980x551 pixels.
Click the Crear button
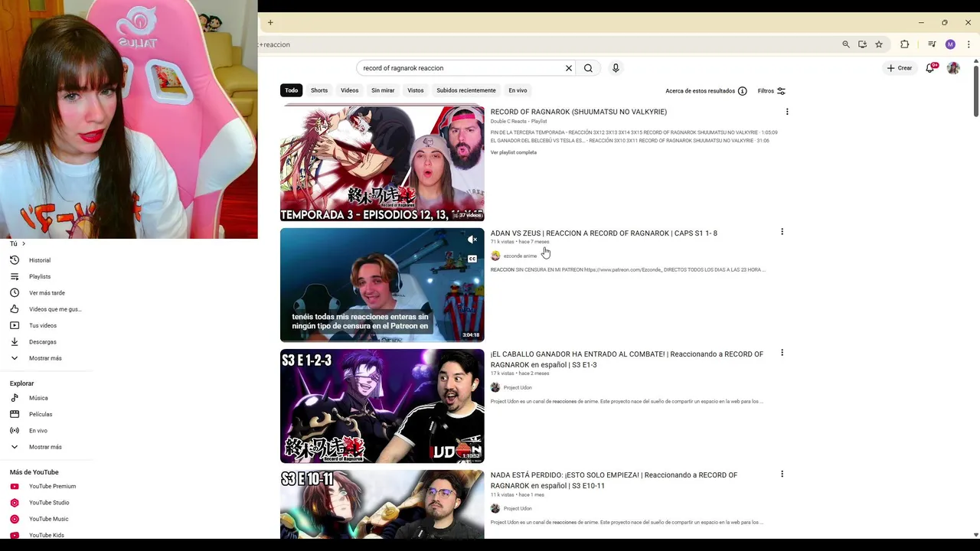(900, 68)
